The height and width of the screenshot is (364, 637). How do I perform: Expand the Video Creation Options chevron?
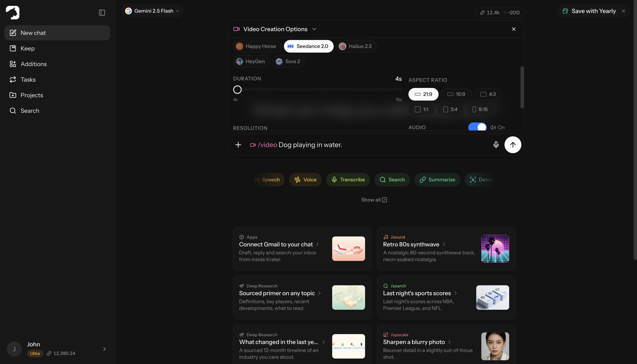(314, 29)
